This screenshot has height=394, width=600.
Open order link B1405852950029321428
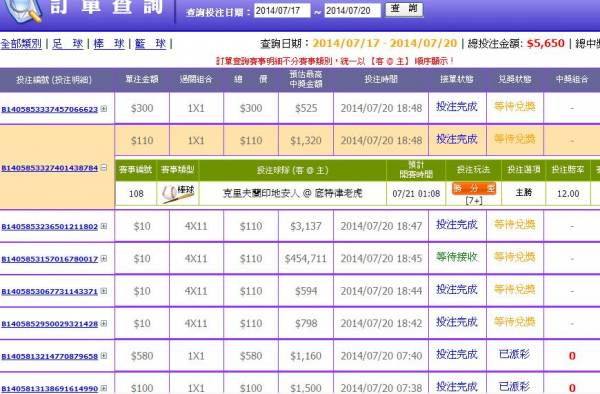[x=50, y=324]
